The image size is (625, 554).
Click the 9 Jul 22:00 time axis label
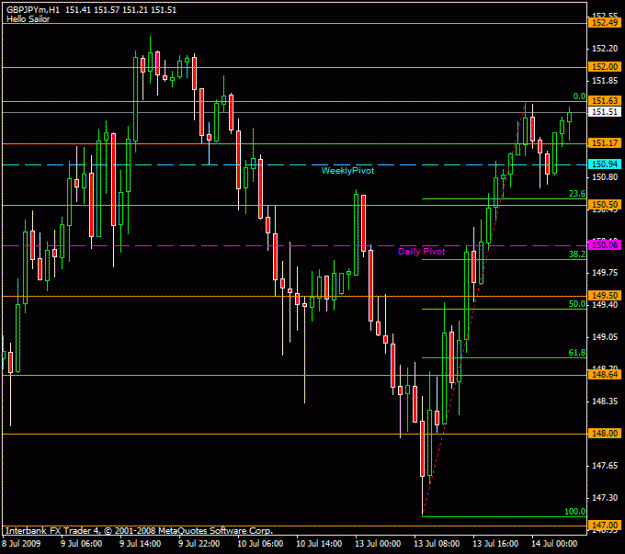[199, 544]
